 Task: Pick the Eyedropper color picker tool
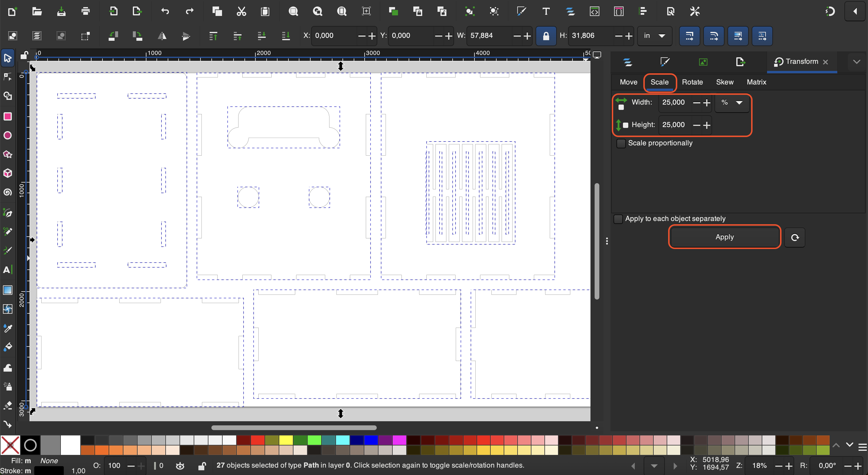click(x=7, y=328)
